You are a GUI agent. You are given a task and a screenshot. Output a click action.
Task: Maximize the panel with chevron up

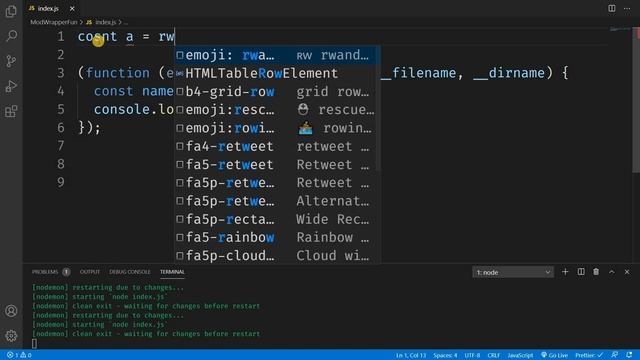point(611,272)
